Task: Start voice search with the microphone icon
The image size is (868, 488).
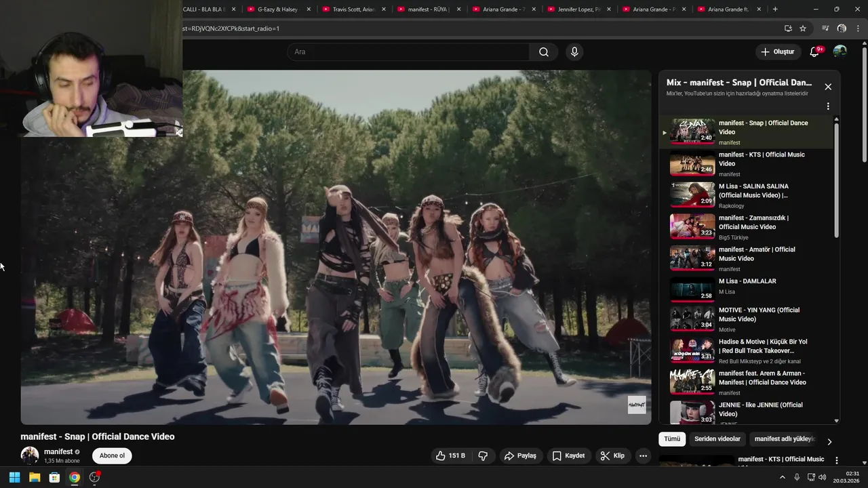Action: pyautogui.click(x=574, y=52)
